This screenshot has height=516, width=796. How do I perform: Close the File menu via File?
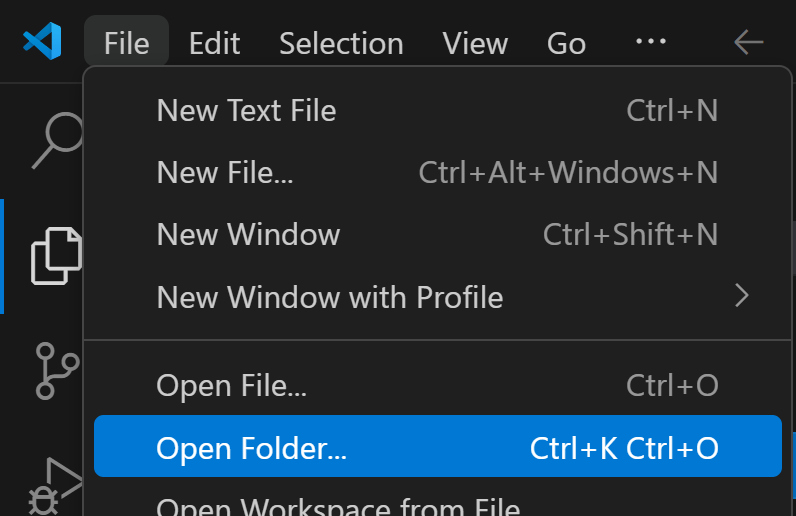click(x=126, y=43)
